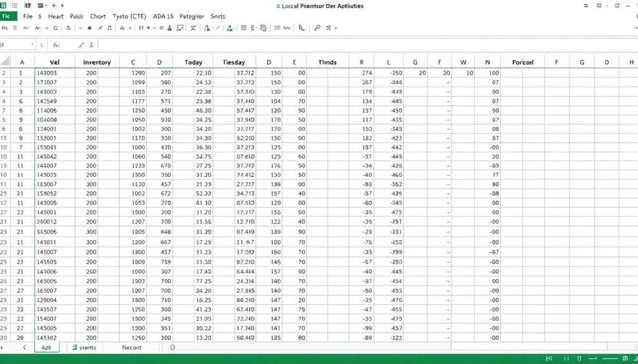Click the formula bar input area
The image size is (638, 364).
(366, 45)
